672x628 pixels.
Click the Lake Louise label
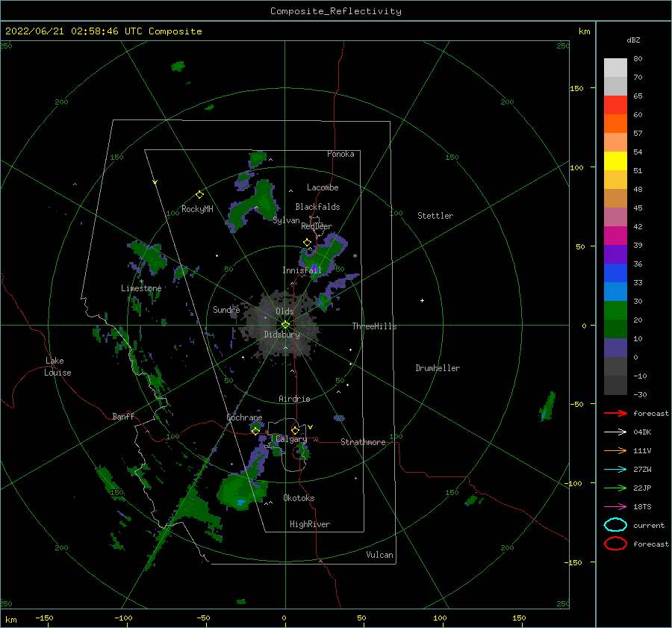[x=57, y=367]
